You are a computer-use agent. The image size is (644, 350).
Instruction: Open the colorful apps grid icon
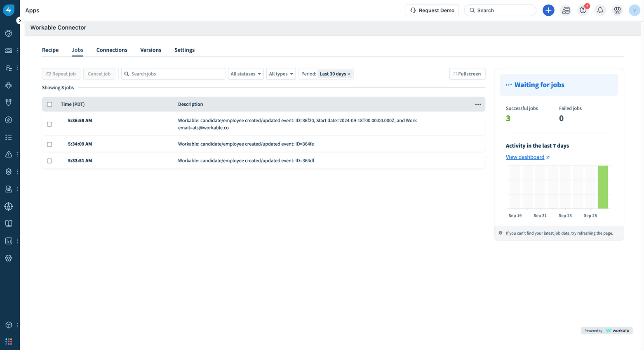point(9,341)
